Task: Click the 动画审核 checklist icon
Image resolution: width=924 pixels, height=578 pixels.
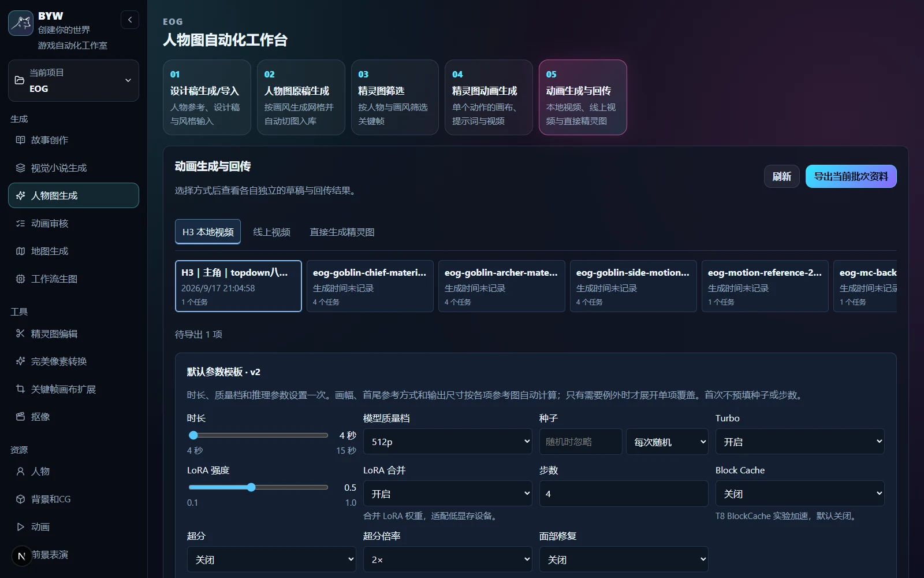Action: coord(20,223)
